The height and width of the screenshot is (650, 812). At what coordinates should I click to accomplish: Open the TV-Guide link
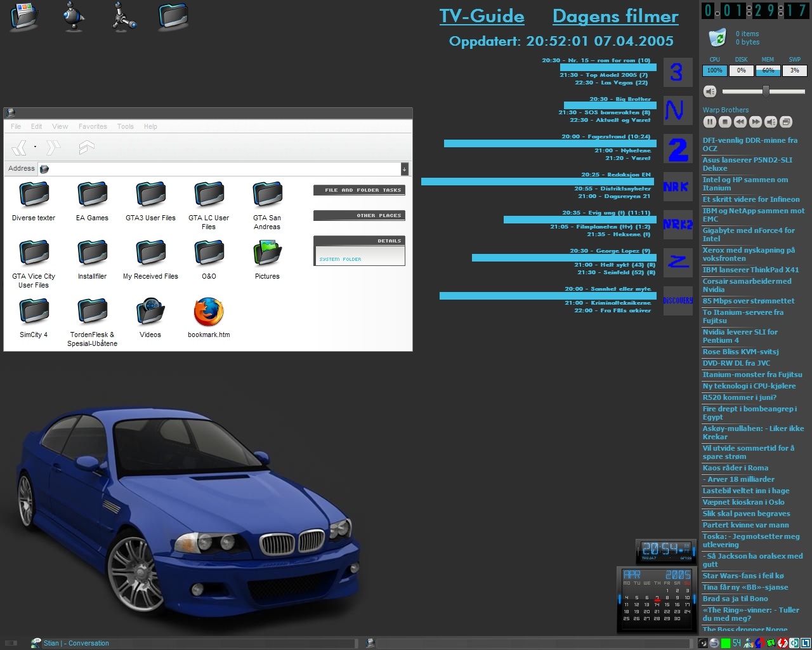point(482,17)
